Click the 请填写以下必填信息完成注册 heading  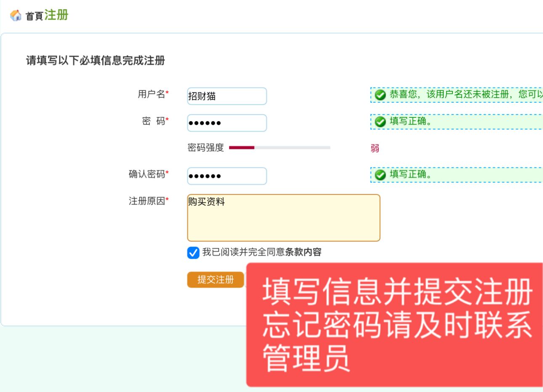pyautogui.click(x=96, y=61)
